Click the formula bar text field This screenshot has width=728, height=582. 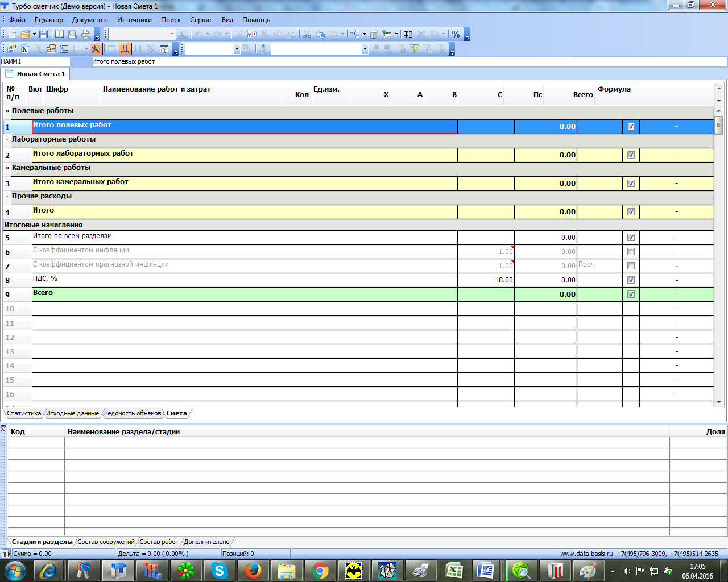408,61
